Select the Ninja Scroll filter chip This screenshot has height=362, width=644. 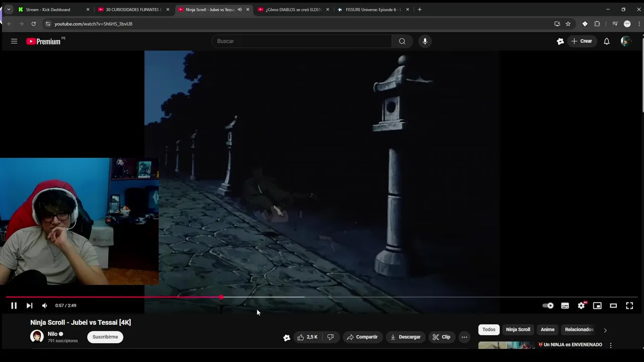(x=518, y=330)
